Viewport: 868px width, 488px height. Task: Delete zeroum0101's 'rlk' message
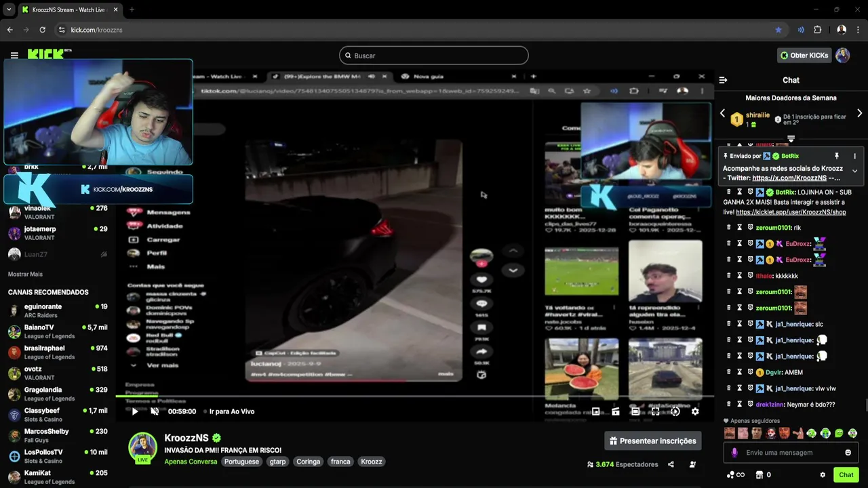(729, 228)
